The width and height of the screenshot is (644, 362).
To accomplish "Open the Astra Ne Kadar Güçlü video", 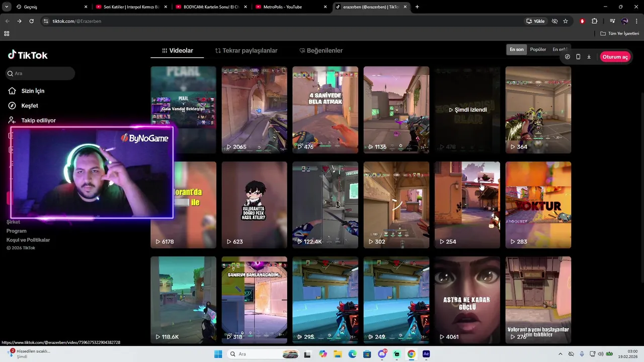I will [x=467, y=300].
